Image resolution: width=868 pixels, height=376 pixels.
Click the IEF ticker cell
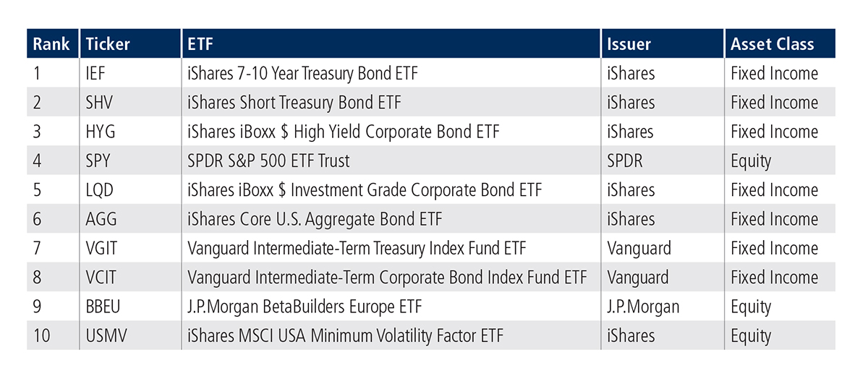point(97,73)
